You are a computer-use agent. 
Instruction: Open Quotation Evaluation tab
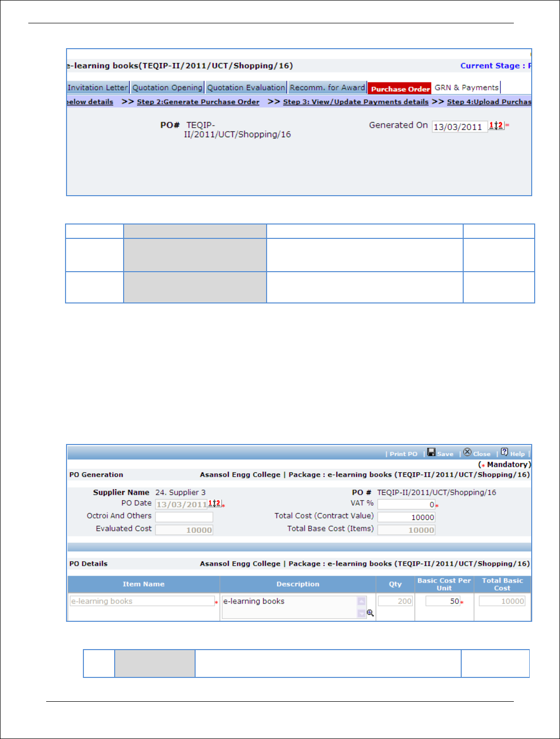[246, 87]
